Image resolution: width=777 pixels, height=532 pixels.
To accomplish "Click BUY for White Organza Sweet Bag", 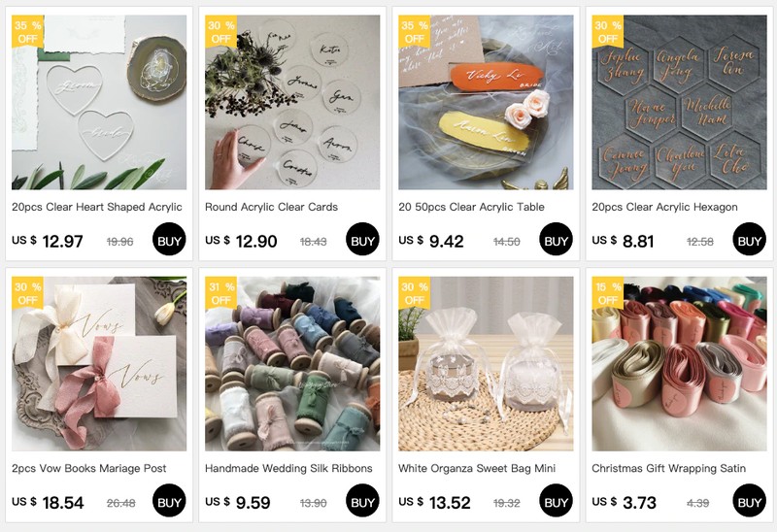I will tap(556, 500).
